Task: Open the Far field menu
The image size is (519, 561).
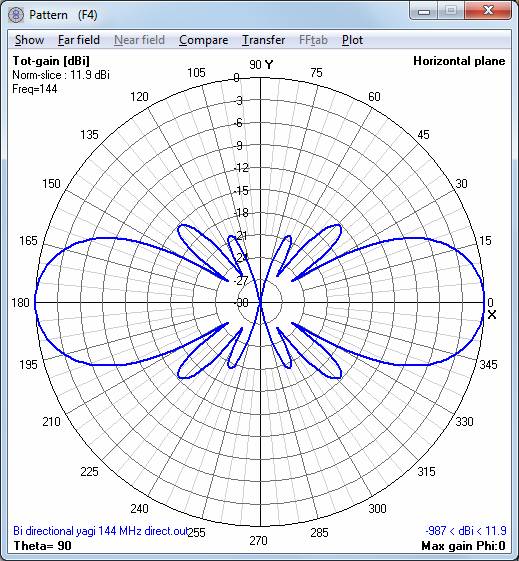Action: tap(79, 40)
